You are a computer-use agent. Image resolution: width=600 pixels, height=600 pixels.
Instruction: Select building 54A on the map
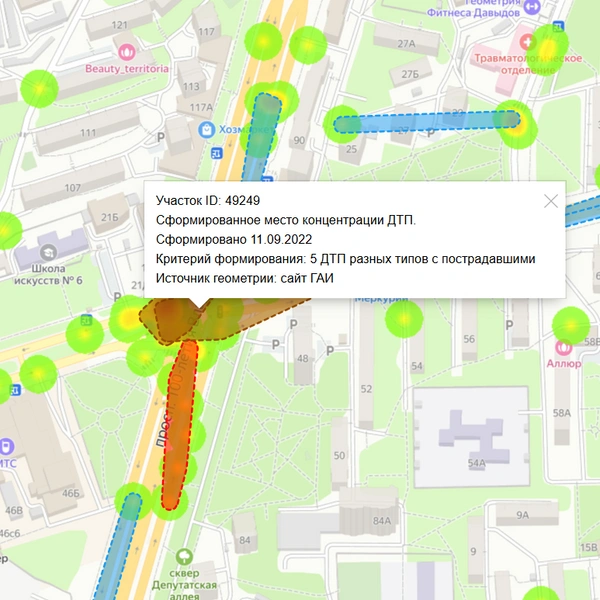tap(471, 437)
